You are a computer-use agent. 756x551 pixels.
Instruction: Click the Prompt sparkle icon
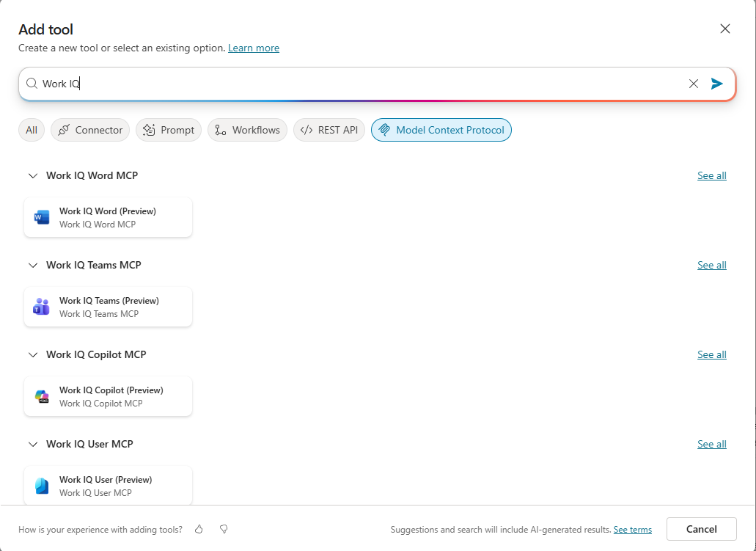click(x=149, y=130)
